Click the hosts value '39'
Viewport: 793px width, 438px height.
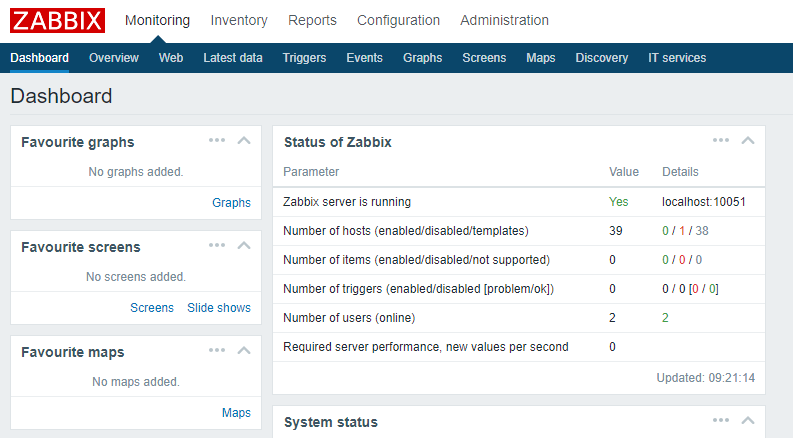coord(615,231)
